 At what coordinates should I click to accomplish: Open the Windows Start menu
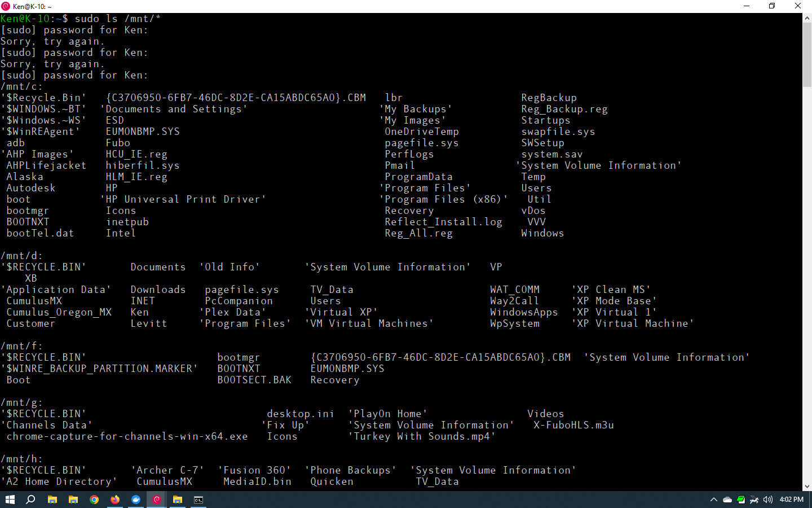pos(10,500)
